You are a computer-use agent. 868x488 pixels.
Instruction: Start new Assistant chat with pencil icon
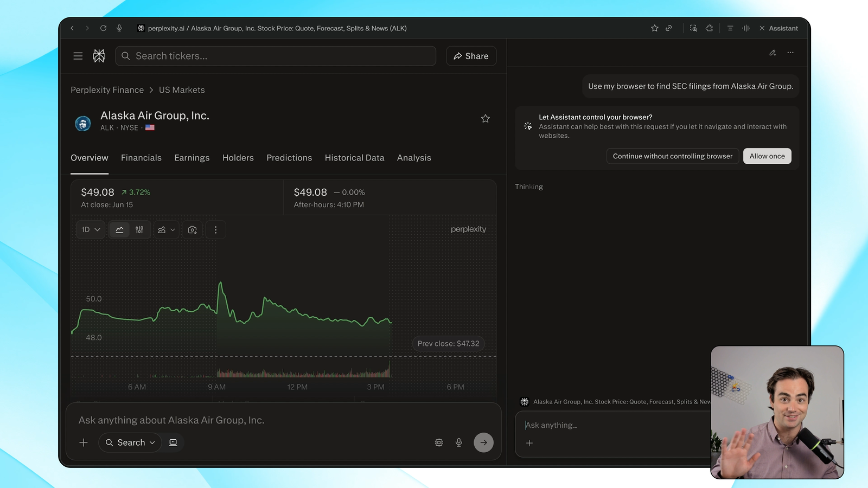[x=773, y=53]
